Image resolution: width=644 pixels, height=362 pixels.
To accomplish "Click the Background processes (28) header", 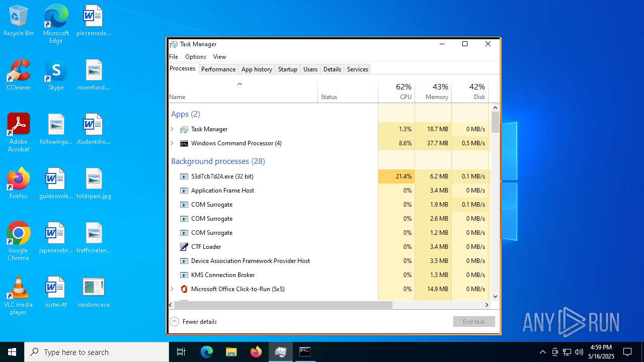I will click(x=218, y=161).
